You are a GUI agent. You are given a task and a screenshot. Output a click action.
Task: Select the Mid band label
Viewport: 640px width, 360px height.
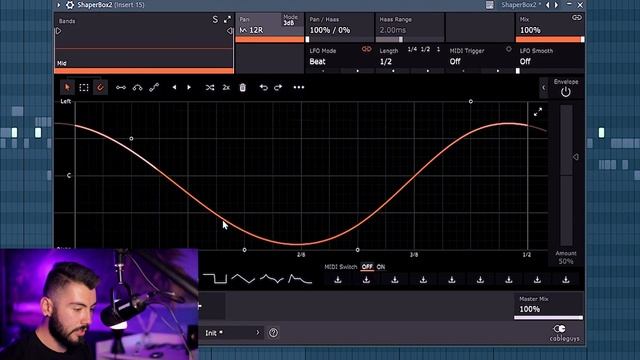point(62,63)
